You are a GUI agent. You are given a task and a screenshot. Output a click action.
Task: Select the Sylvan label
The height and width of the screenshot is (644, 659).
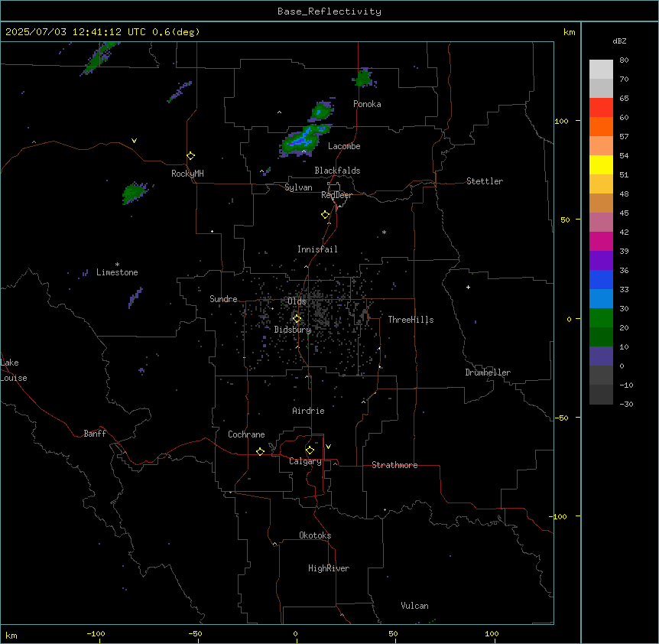coord(298,187)
